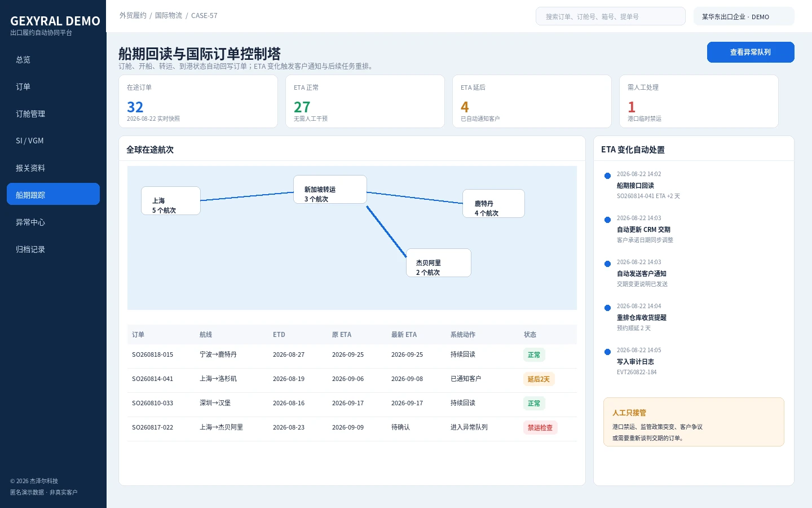Click 自动发送客户通知 timeline dot
812x508 pixels.
coord(607,264)
